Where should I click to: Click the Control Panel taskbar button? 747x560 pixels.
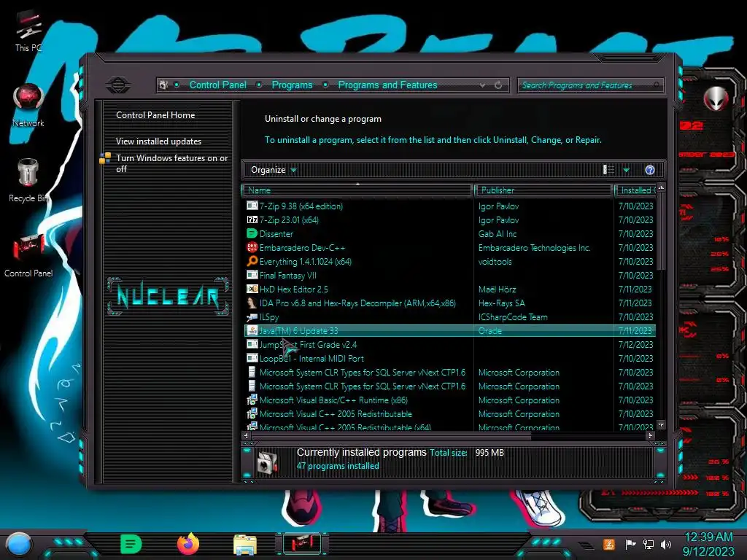click(302, 544)
